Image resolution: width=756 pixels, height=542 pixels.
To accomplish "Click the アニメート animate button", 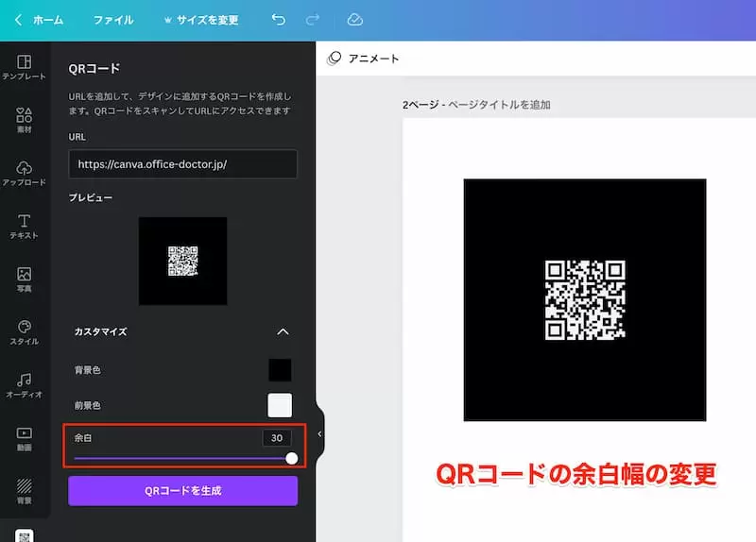I will click(363, 59).
